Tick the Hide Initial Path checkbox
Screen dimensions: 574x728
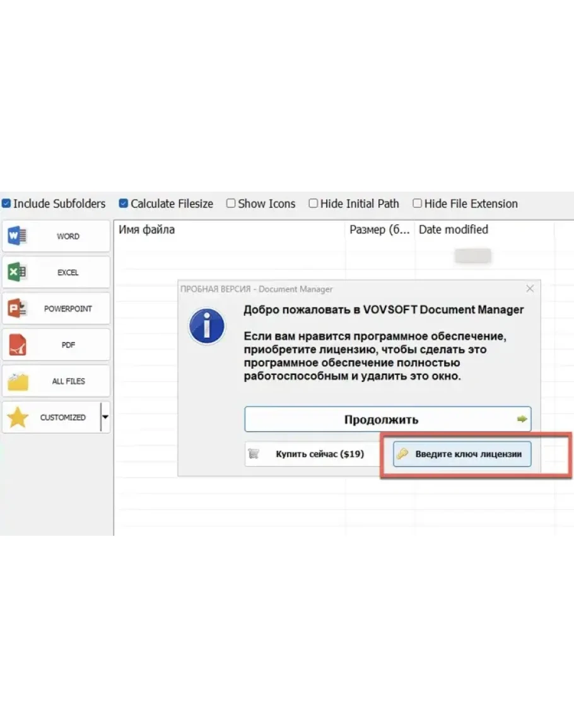313,204
